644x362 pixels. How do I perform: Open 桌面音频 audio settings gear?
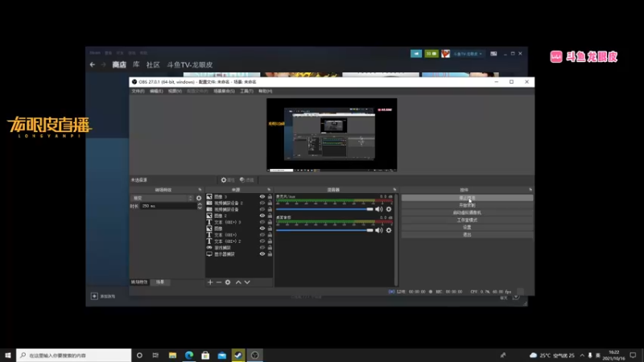[x=389, y=230]
